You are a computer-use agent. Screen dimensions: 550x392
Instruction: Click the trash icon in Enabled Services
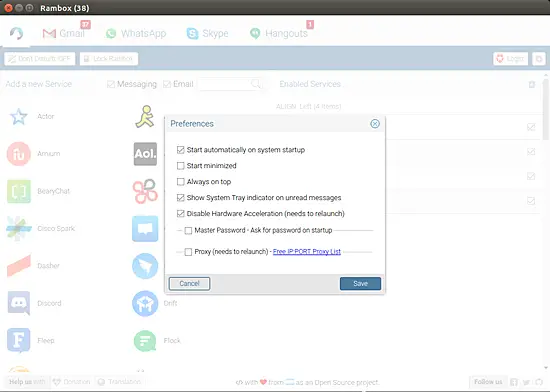point(532,84)
